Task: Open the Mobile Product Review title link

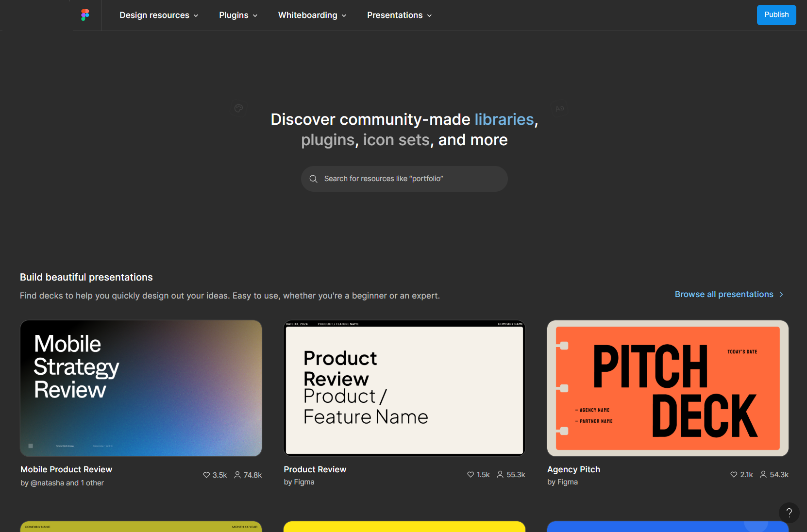Action: click(66, 469)
